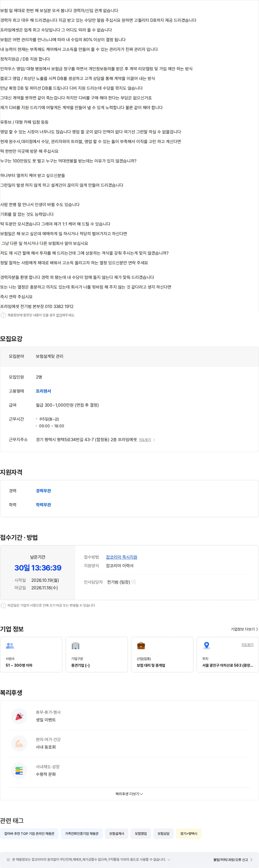Expand the copyright notice with its chevron
Screen dimensions: 259x868
click(169, 859)
